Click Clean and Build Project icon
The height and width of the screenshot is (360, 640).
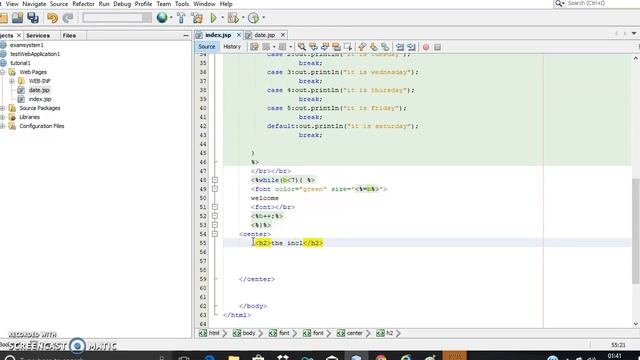197,18
